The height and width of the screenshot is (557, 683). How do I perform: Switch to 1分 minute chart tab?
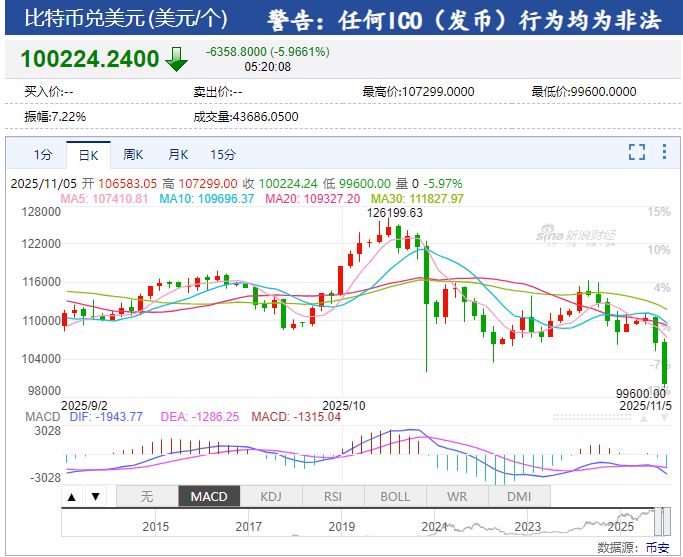pos(43,155)
